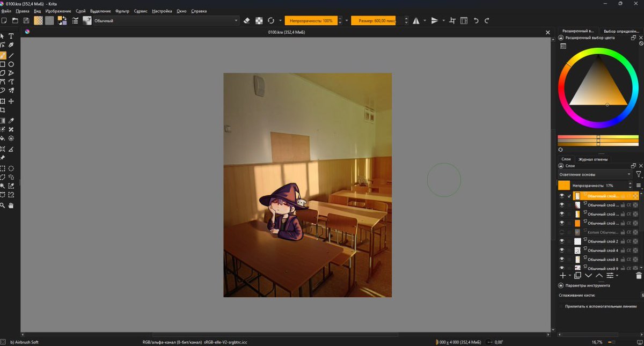The image size is (644, 346).
Task: Select the Ellipse shape tool
Action: (x=11, y=64)
